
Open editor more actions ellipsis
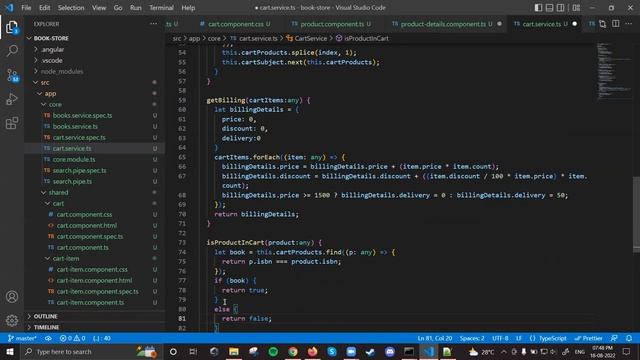coord(629,24)
